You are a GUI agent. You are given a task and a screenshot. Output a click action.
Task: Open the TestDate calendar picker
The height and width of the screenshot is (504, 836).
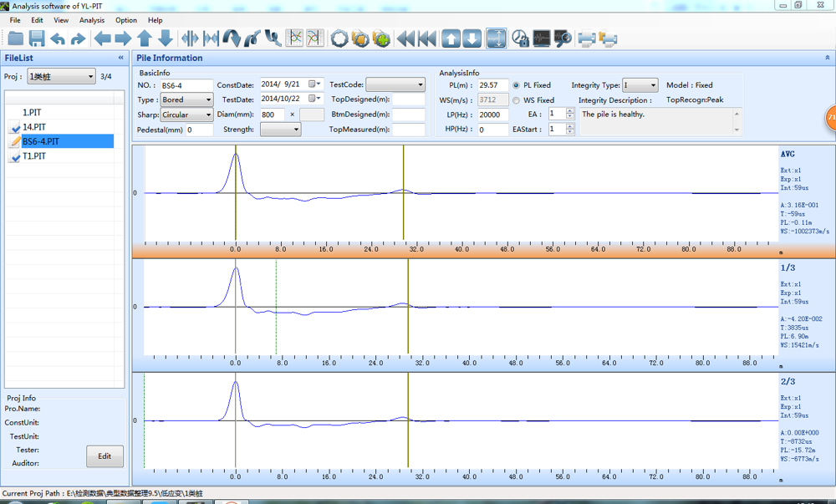(314, 99)
